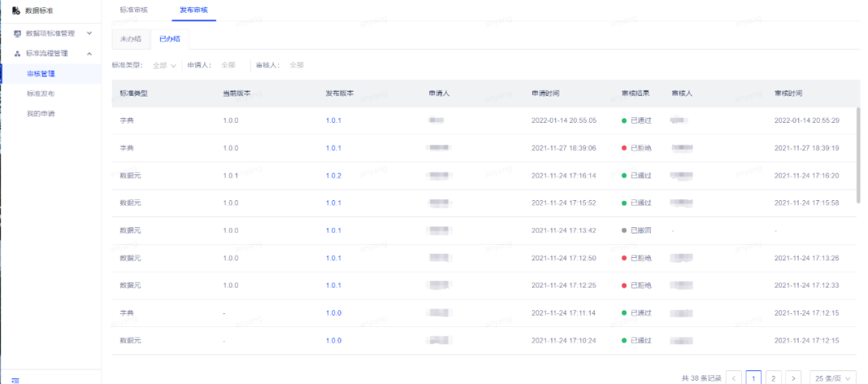
Task: Click 字典 in 2021-11-24 17:11:14 row
Action: pos(127,313)
